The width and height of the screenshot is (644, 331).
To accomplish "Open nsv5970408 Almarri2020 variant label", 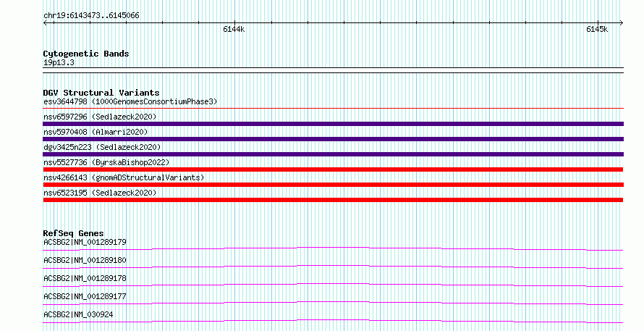I will pos(96,132).
